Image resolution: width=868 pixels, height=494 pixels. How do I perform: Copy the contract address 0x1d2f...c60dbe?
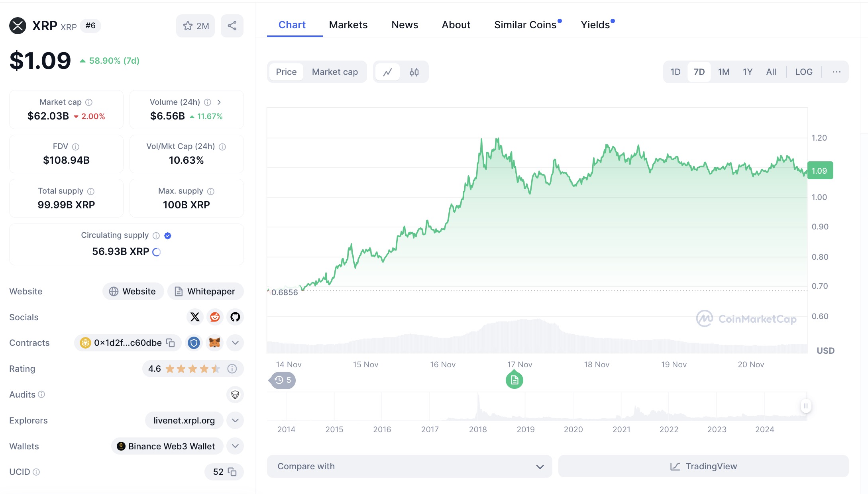pos(171,343)
